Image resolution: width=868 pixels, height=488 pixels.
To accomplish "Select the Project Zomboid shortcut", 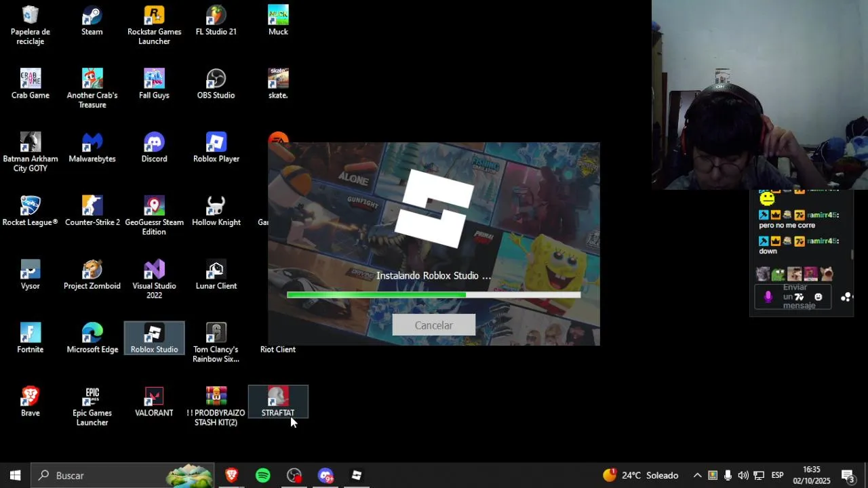I will tap(92, 274).
